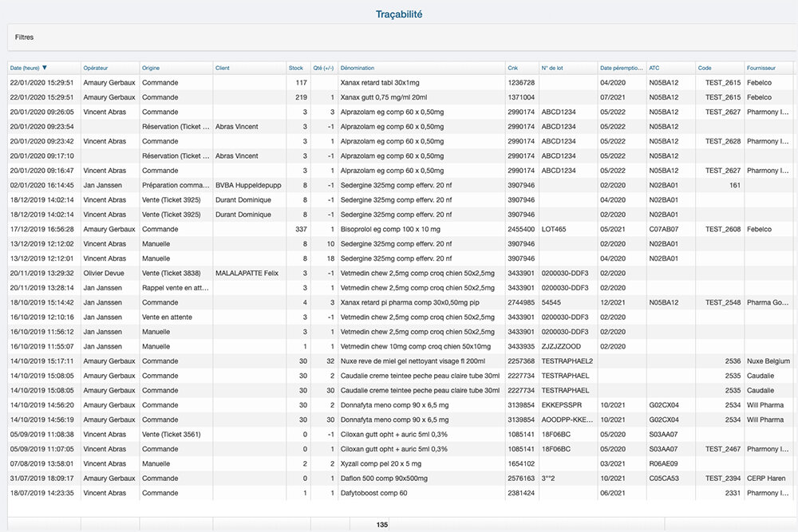Click the Cnk column header

coord(512,68)
